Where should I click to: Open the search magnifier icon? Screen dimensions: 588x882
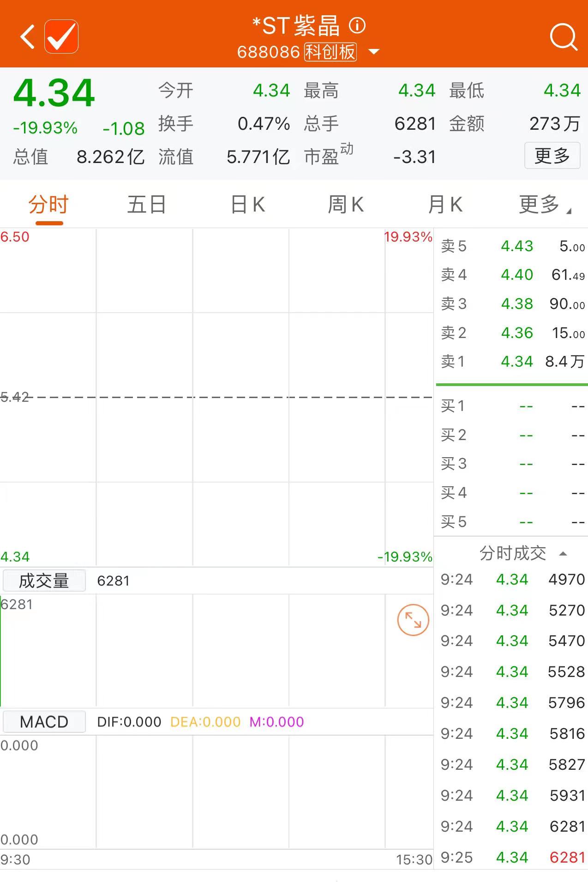563,37
